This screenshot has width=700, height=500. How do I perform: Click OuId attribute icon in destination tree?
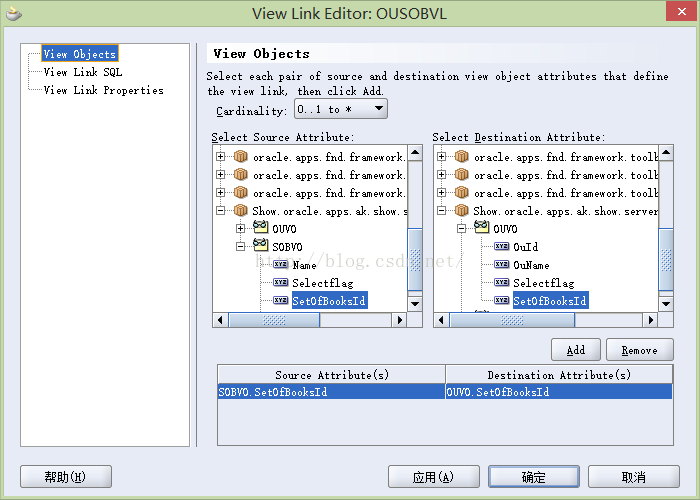click(x=502, y=246)
